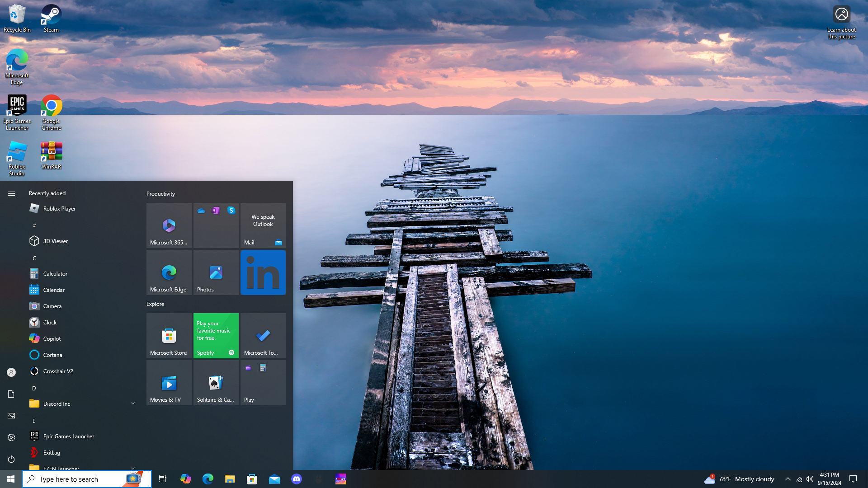The width and height of the screenshot is (868, 488).
Task: Open Settings gear in Start sidebar
Action: coord(11,437)
